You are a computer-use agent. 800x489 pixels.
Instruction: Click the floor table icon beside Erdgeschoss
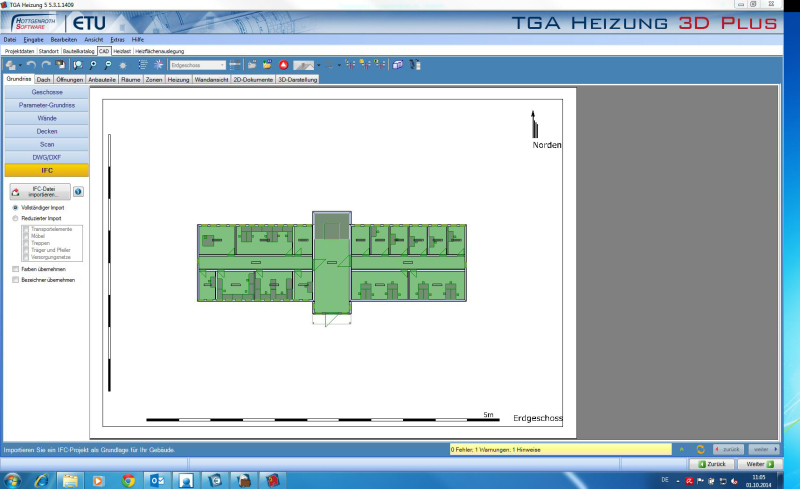point(235,65)
